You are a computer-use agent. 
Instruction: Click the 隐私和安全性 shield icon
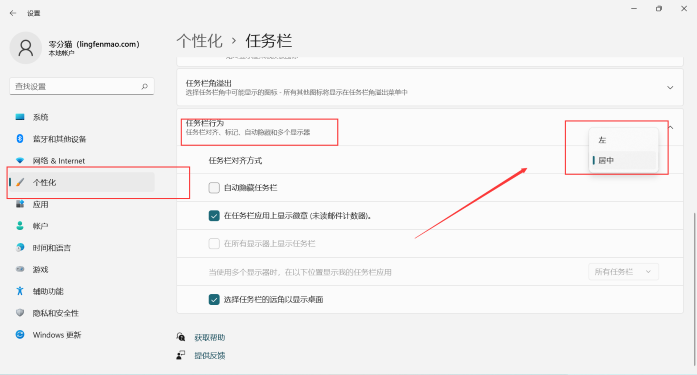tap(20, 313)
